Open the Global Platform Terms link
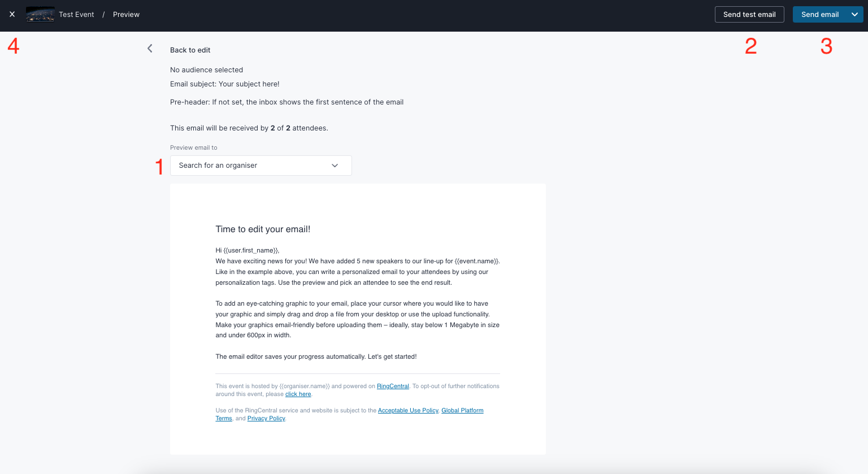868x474 pixels. [x=462, y=411]
